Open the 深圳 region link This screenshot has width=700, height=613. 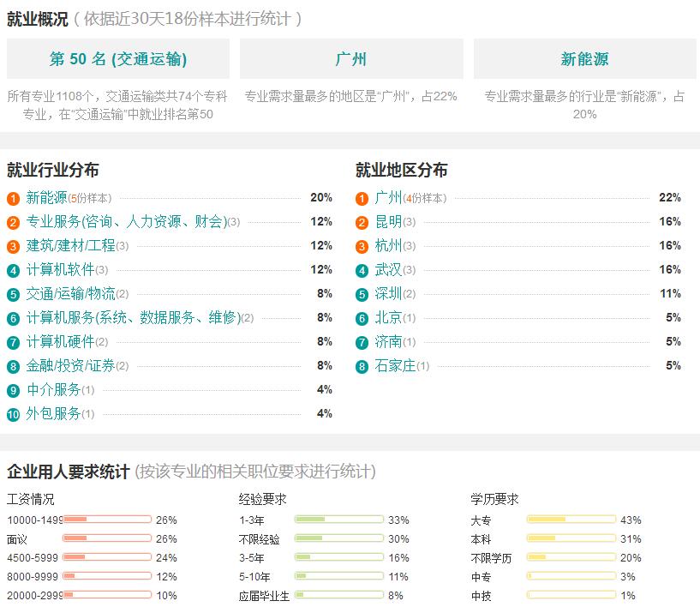coord(388,293)
